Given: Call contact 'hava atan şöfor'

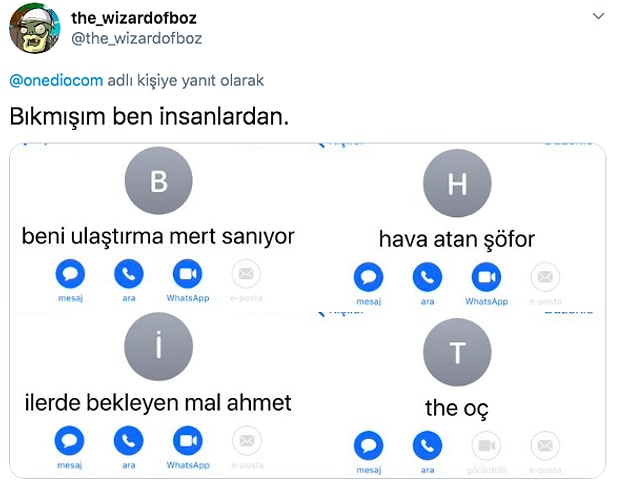Looking at the screenshot, I should point(427,277).
